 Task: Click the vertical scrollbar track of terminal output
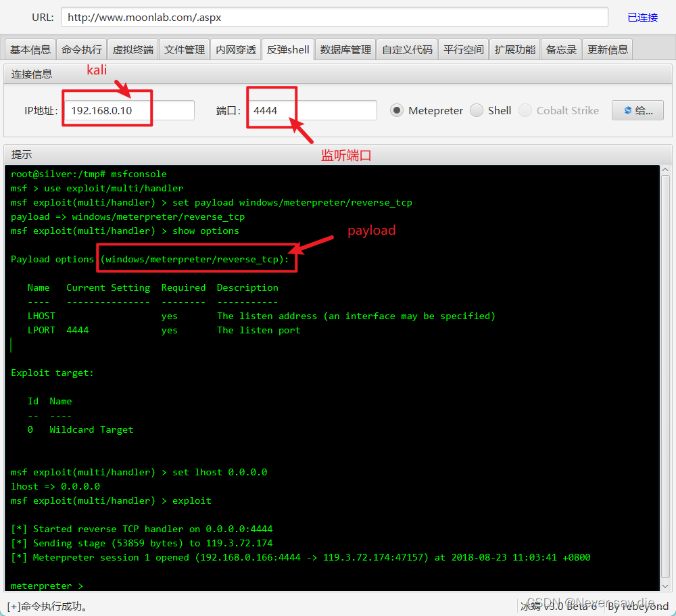(x=665, y=378)
